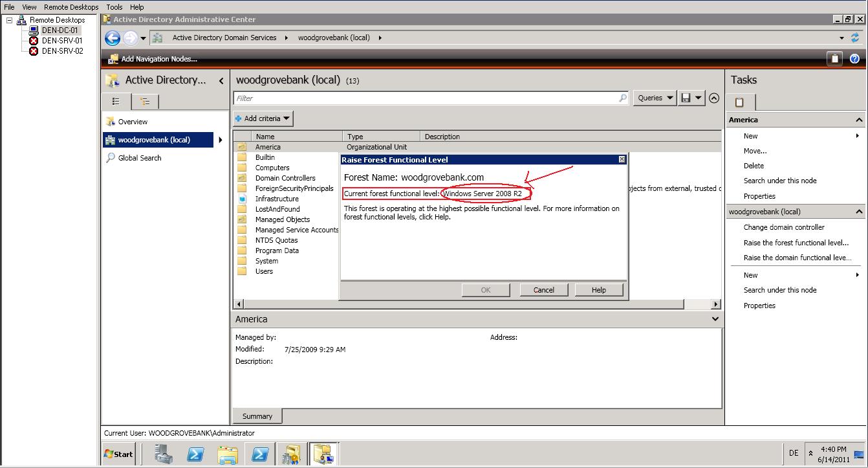Screen dimensions: 868x468
Task: Expand Active Directory Domain Services breadcrumb arrow
Action: (x=286, y=38)
